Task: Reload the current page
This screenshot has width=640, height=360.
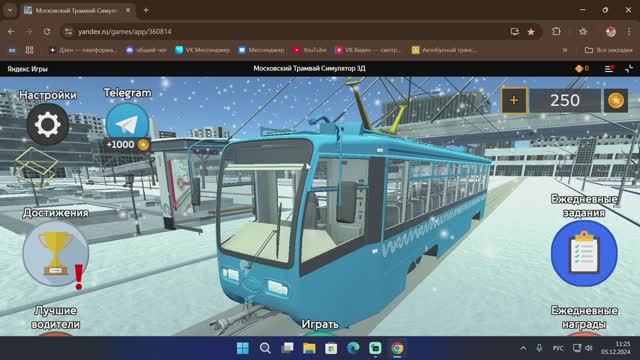Action: click(47, 31)
